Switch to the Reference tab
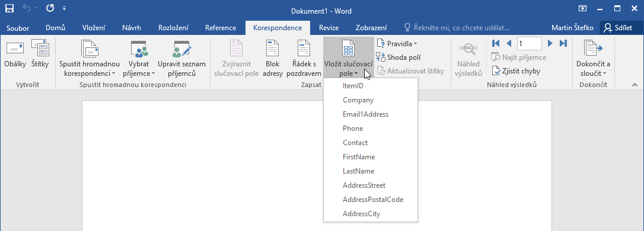Screen dimensions: 644x231 [221, 28]
